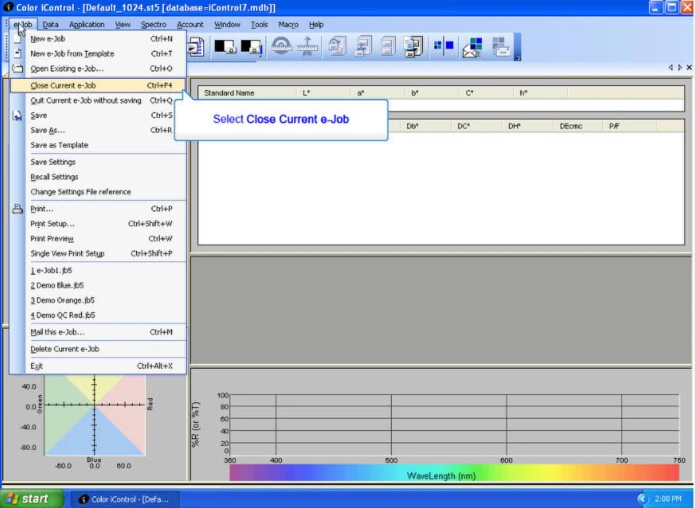
Task: Click the DEcmc column header
Action: pos(572,127)
